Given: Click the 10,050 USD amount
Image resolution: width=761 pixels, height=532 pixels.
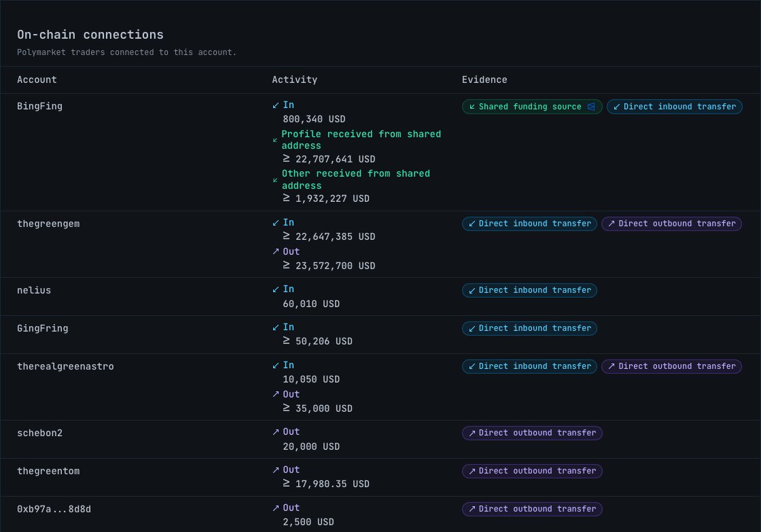Looking at the screenshot, I should [311, 380].
